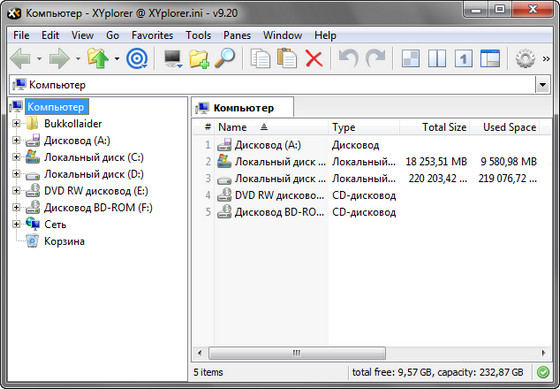The height and width of the screenshot is (389, 560).
Task: Open Find Files magnifier icon
Action: tap(225, 58)
